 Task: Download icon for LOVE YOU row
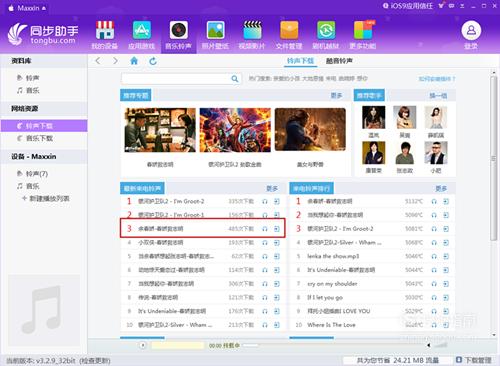pyautogui.click(x=446, y=311)
